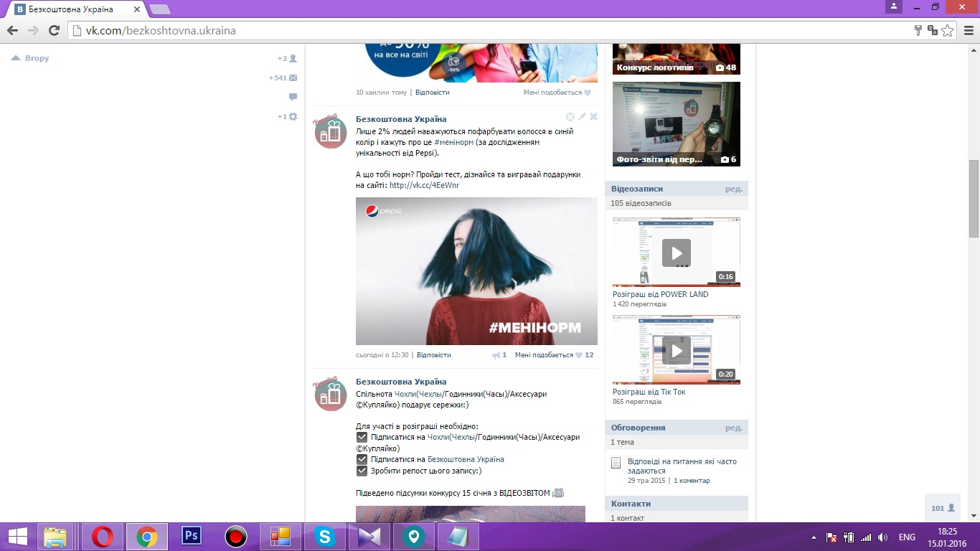Open Photoshop from the taskbar
This screenshot has height=551, width=980.
pos(191,537)
